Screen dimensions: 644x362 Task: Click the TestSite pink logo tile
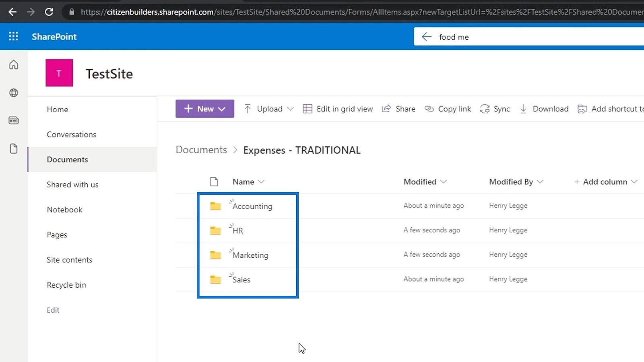pos(59,73)
